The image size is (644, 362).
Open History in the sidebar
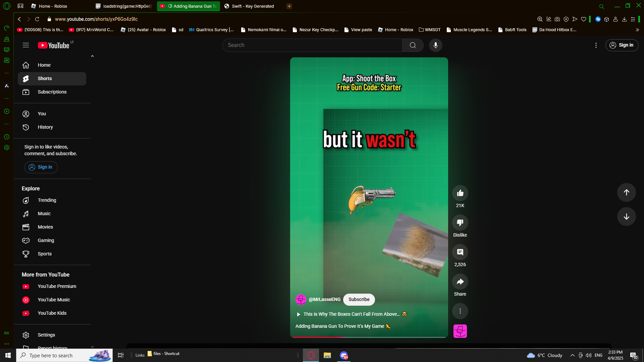(52, 127)
